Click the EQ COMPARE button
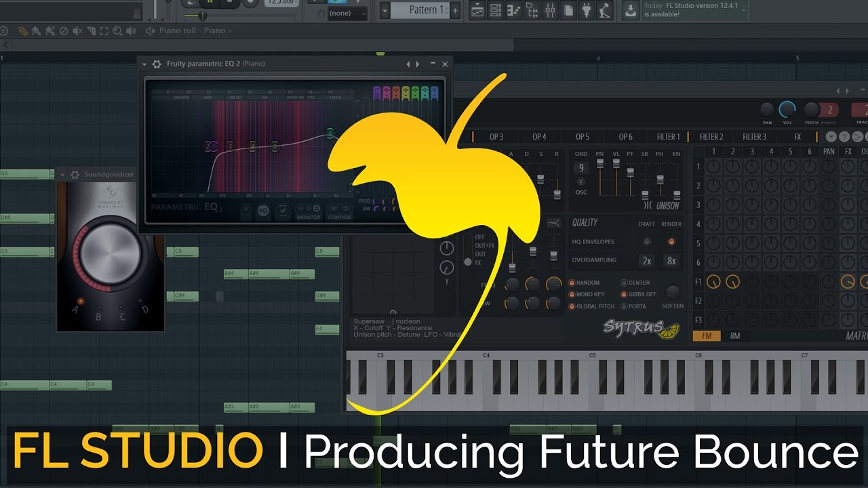Viewport: 868px width, 488px height. pos(340,211)
